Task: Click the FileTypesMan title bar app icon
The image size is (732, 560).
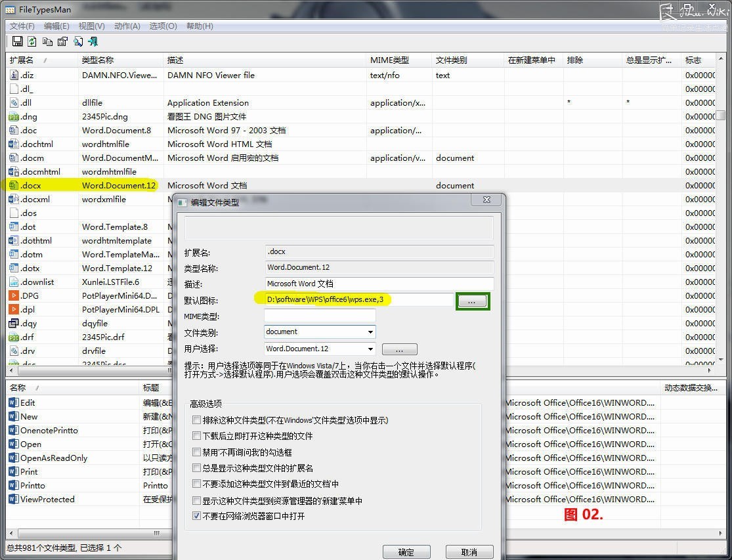Action: pyautogui.click(x=9, y=9)
